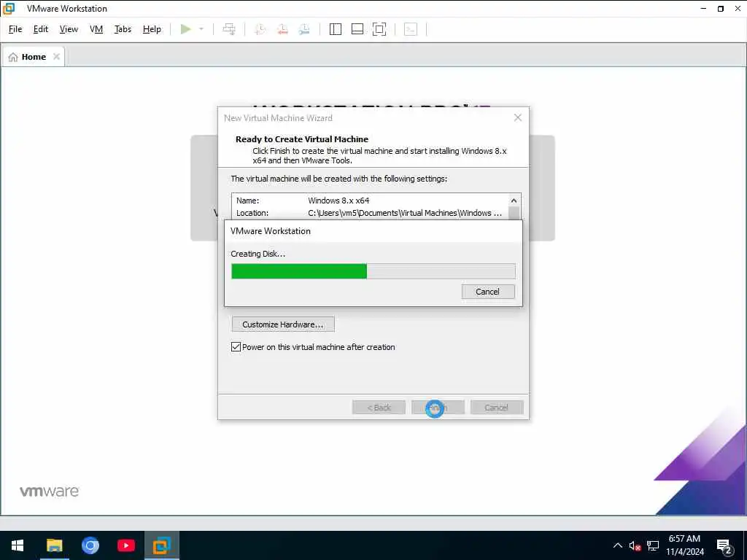This screenshot has width=747, height=560.
Task: Toggle the thumbnail bar view icon
Action: click(357, 29)
